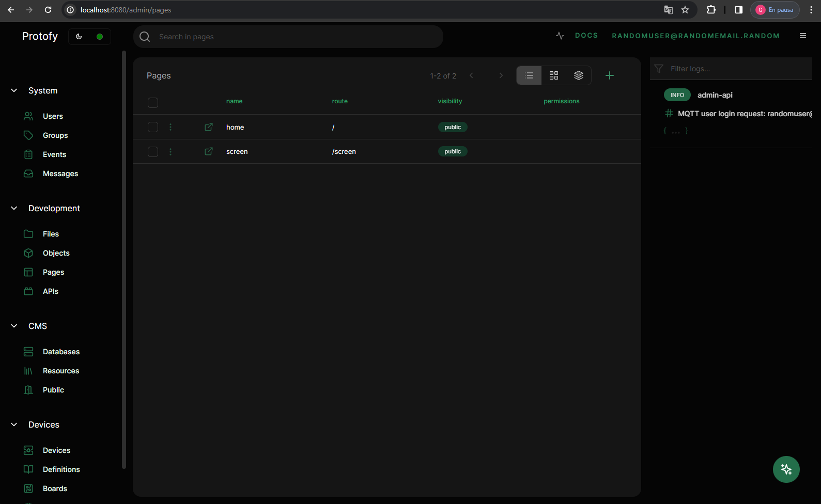
Task: Open three-dot menu for screen row
Action: coord(171,151)
